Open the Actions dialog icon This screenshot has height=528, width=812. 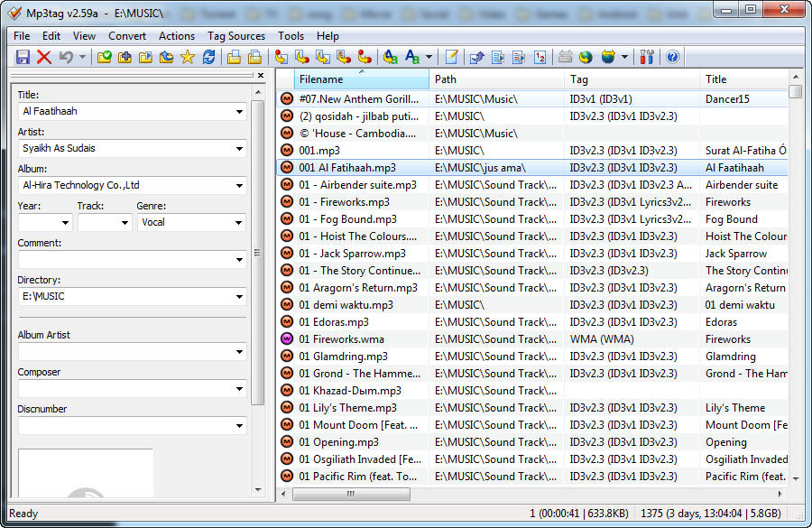coord(391,57)
